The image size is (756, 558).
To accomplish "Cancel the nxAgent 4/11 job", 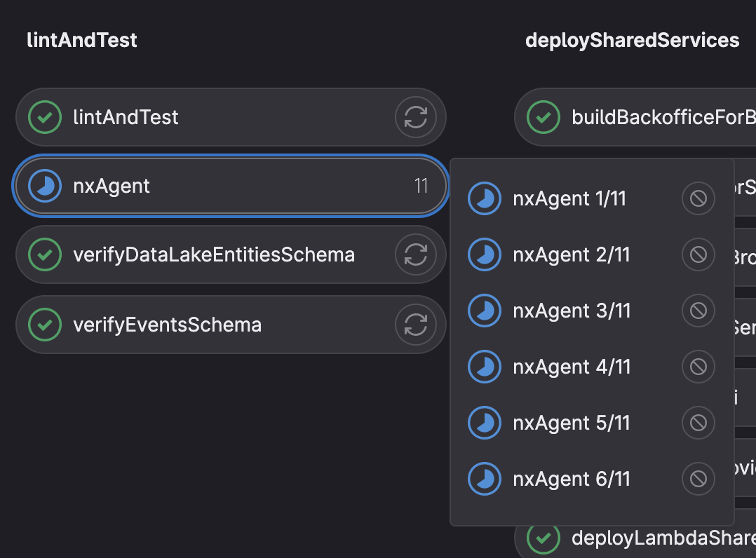I will 698,367.
